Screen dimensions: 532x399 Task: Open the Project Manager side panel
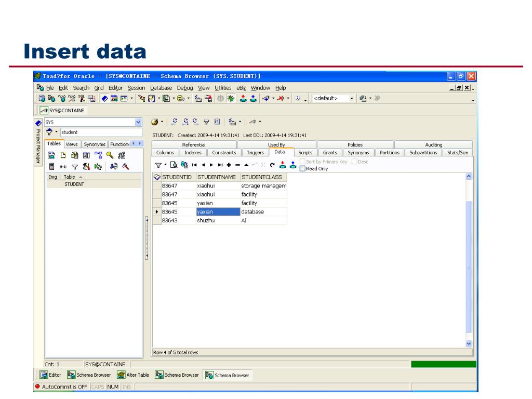pyautogui.click(x=38, y=142)
